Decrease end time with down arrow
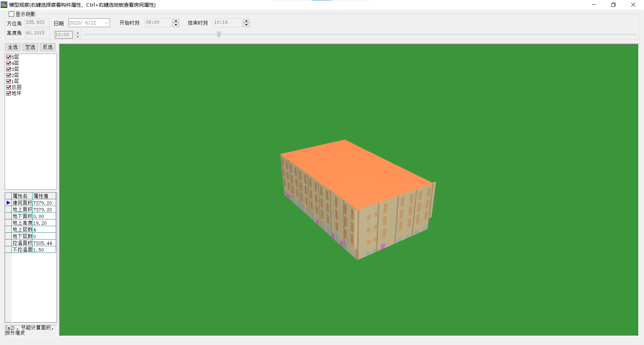Screen dimensions: 644x345 (x=247, y=25)
